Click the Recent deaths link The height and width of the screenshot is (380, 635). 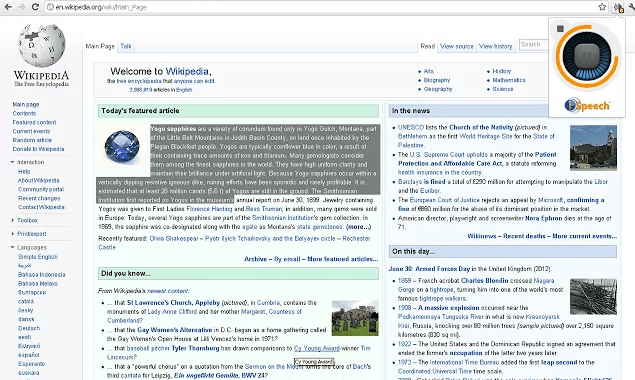pyautogui.click(x=524, y=236)
